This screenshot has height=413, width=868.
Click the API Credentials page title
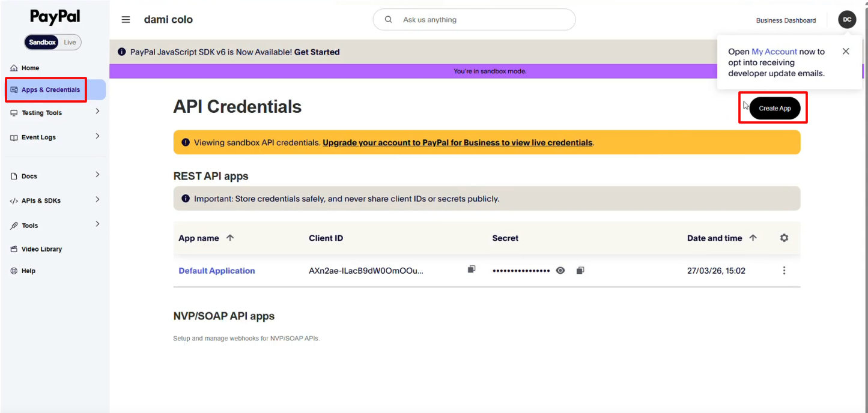(x=237, y=107)
